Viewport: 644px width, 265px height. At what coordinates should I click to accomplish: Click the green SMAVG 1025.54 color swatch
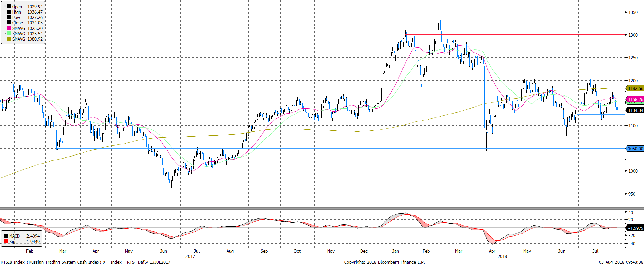(9, 34)
